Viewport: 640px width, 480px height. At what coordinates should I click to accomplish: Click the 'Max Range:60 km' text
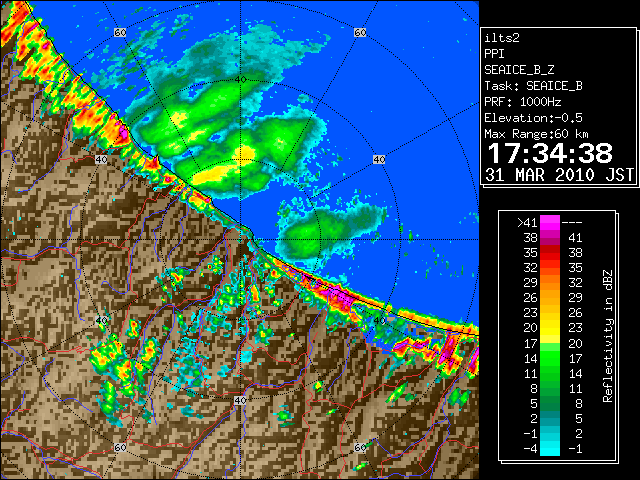[536, 134]
